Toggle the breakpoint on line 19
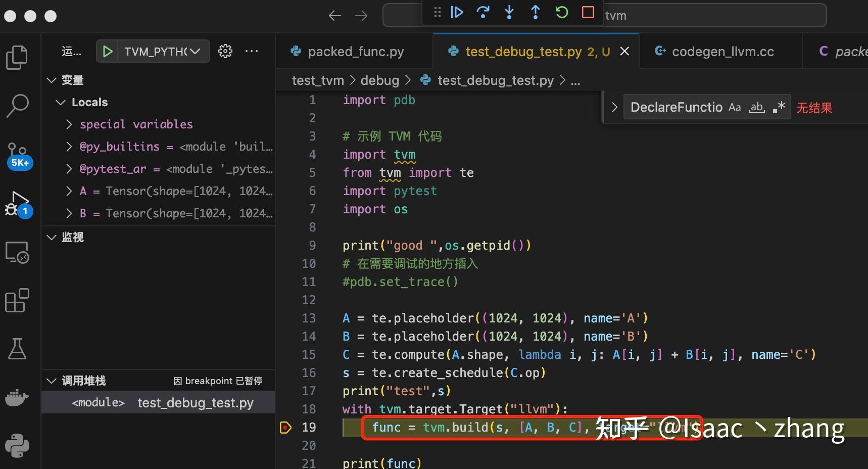The width and height of the screenshot is (868, 469). (x=286, y=427)
